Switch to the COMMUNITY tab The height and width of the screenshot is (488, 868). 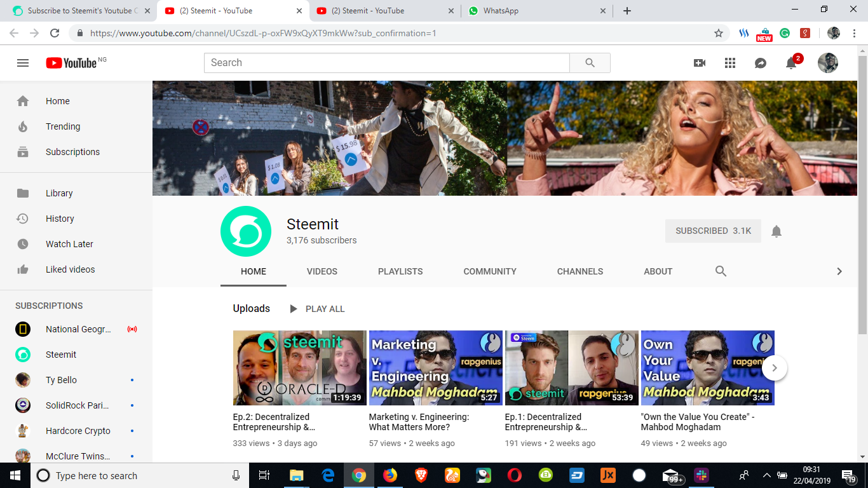click(x=490, y=271)
